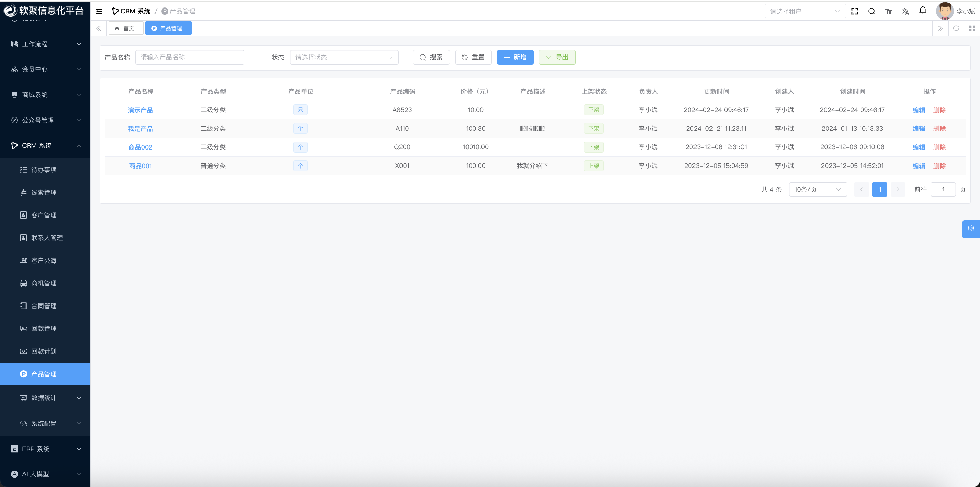Switch to the 首页 tab

pos(125,28)
